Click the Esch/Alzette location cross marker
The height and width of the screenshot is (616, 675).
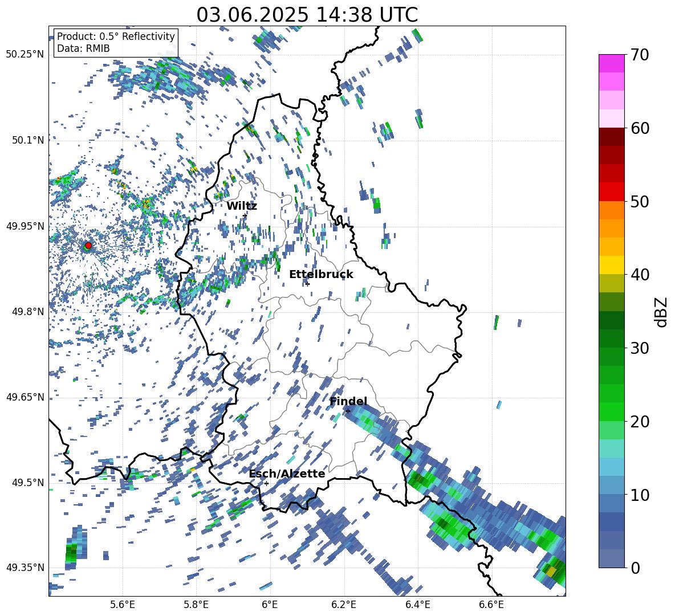[x=266, y=483]
